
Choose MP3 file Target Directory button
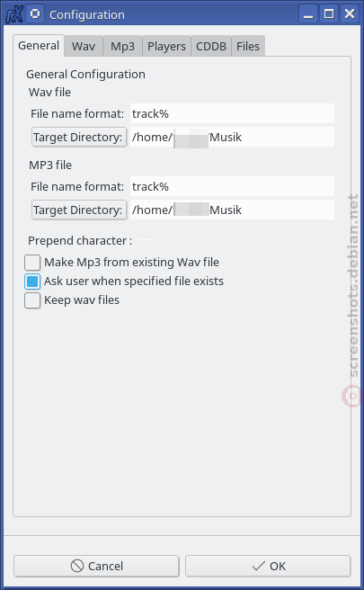point(79,210)
